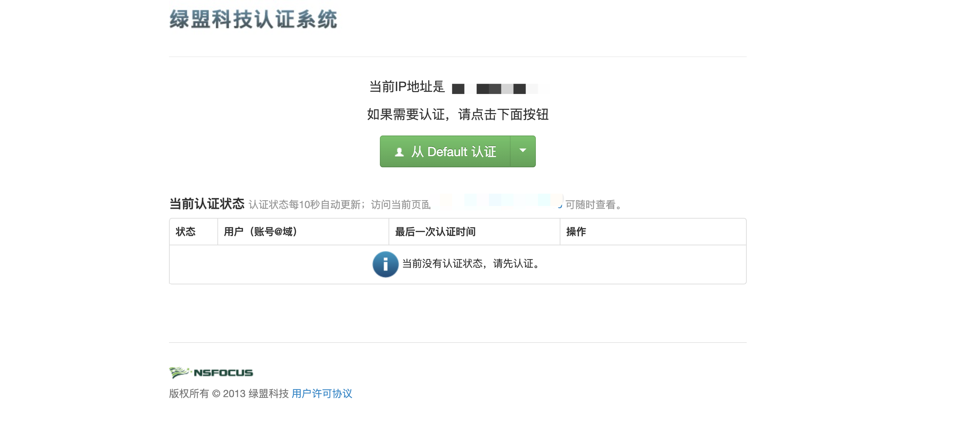Expand the green authentication dropdown caret

[x=523, y=151]
